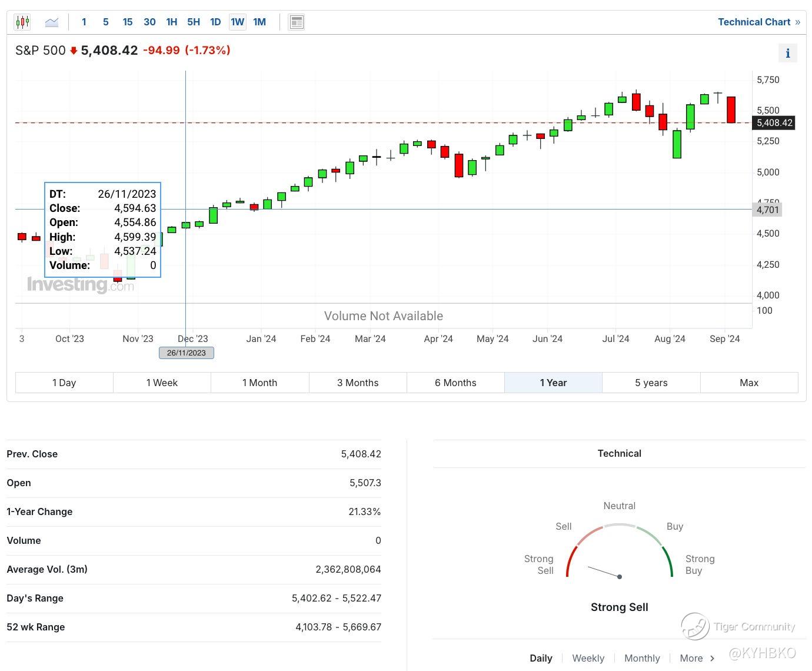
Task: Pick the 1M interval button
Action: pyautogui.click(x=259, y=22)
